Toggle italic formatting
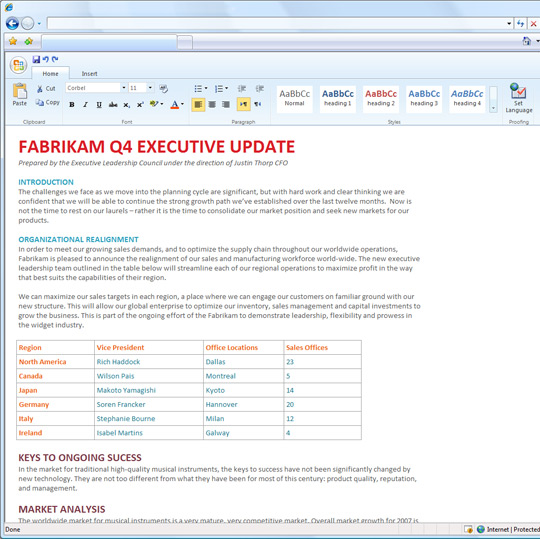The image size is (540, 539). (x=85, y=104)
